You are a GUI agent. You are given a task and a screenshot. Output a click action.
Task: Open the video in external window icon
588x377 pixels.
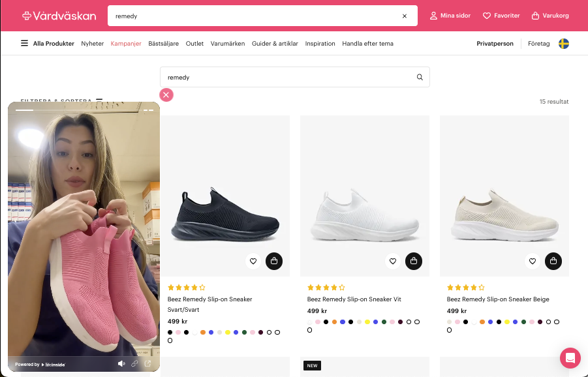click(147, 363)
